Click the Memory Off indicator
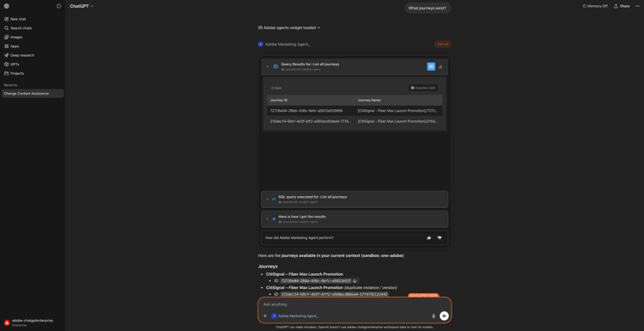Image resolution: width=644 pixels, height=331 pixels. [x=595, y=6]
